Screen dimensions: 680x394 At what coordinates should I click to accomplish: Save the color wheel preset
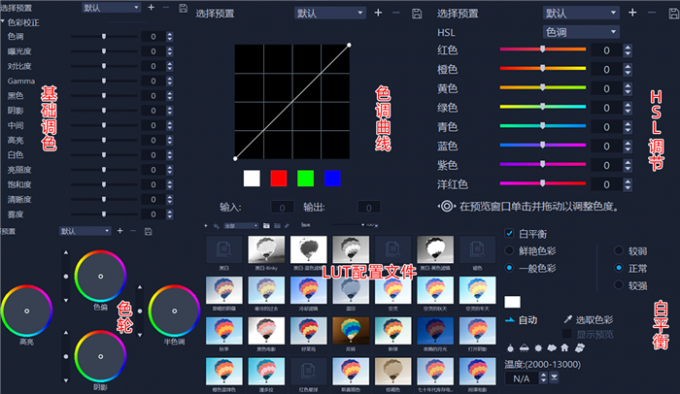(x=148, y=231)
